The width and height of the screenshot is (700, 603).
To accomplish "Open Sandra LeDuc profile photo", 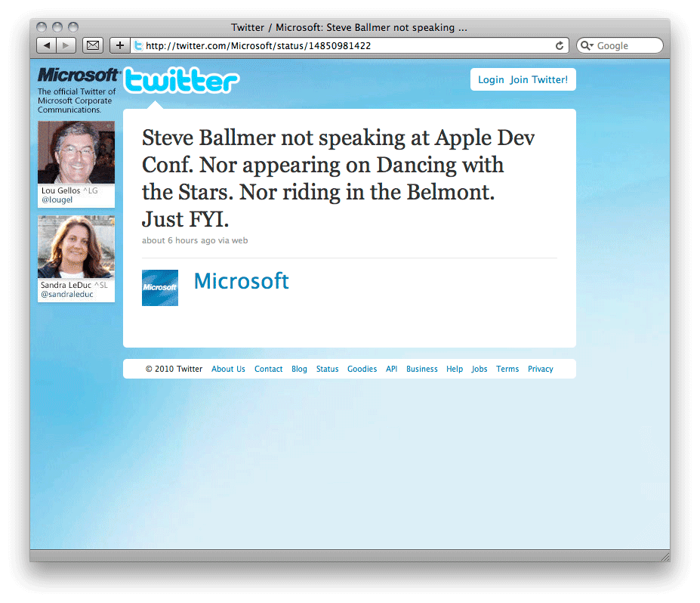I will 76,247.
